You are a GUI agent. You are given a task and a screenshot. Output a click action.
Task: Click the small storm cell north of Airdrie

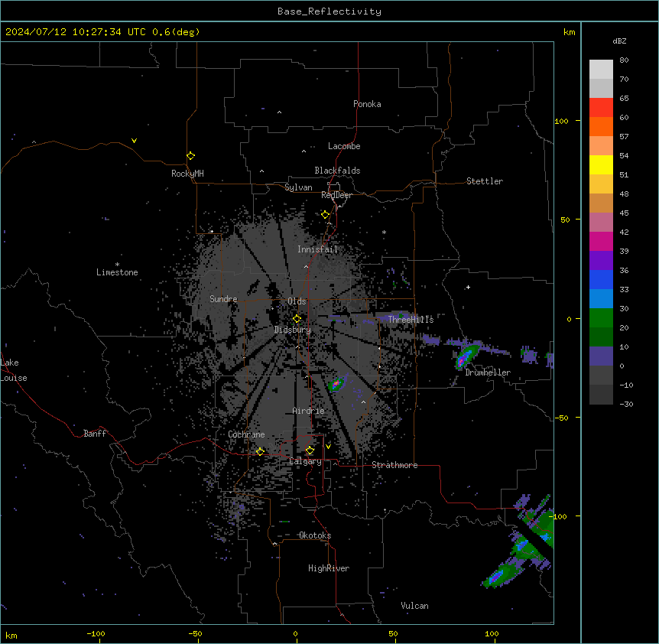(x=336, y=384)
